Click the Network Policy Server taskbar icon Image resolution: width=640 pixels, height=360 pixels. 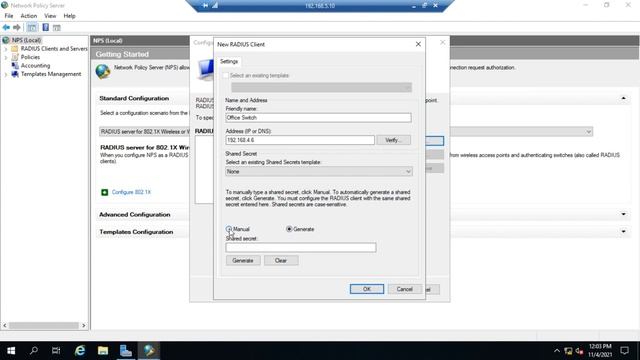(149, 351)
